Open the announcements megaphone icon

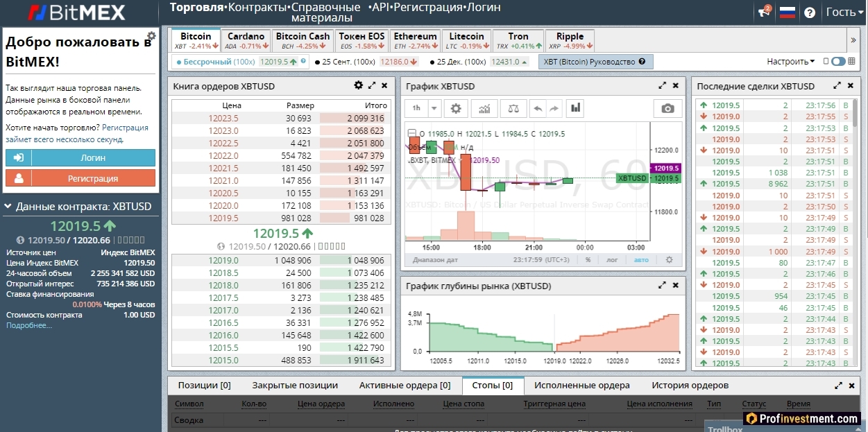(x=764, y=12)
